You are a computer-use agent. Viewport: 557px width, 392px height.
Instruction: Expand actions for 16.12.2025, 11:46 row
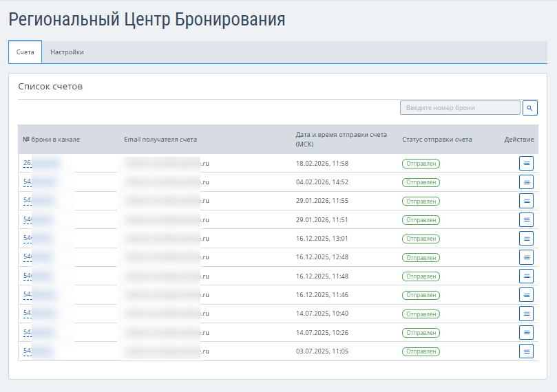coord(526,295)
